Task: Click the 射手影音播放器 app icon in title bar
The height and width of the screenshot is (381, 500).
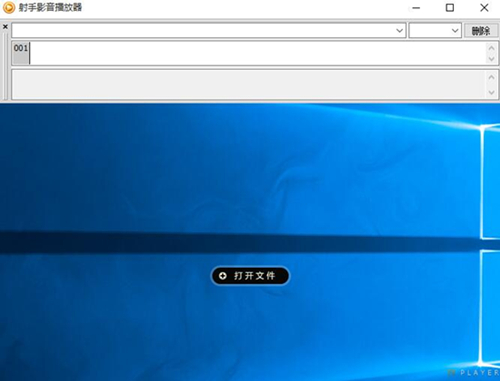Action: tap(9, 7)
